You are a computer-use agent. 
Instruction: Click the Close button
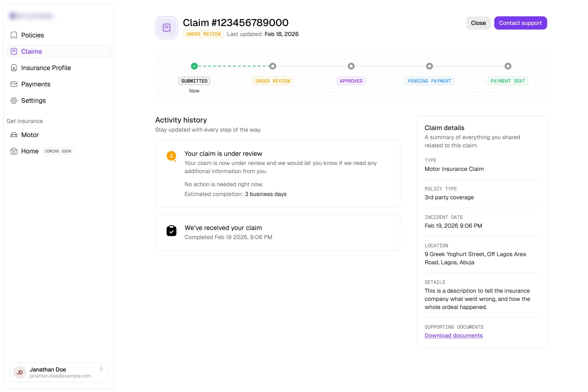tap(478, 23)
